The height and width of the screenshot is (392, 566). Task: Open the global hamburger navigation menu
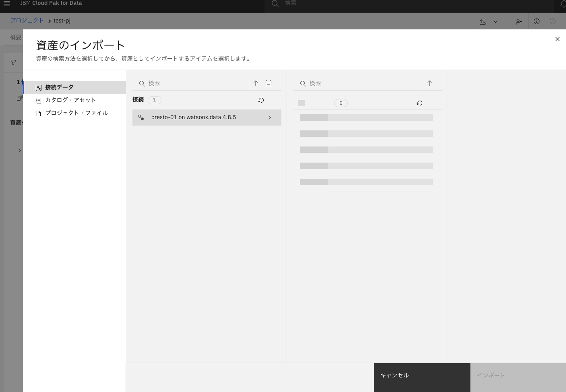coord(7,4)
